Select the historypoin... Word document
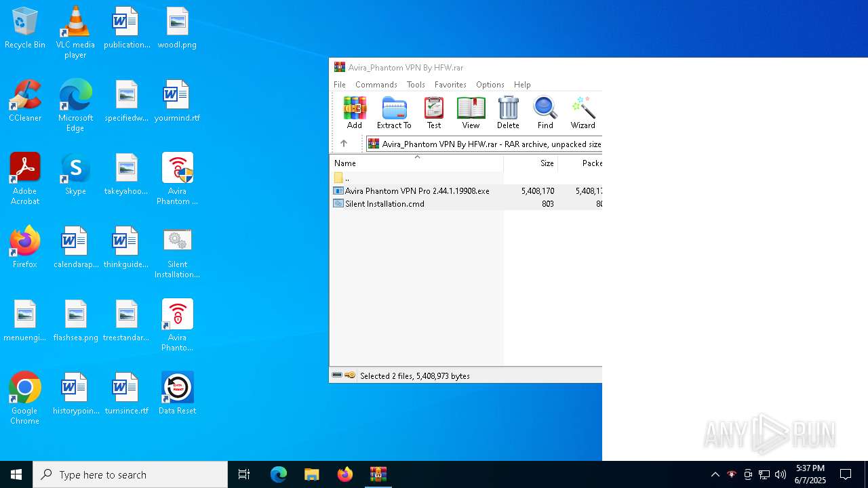Image resolution: width=868 pixels, height=488 pixels. 76,394
